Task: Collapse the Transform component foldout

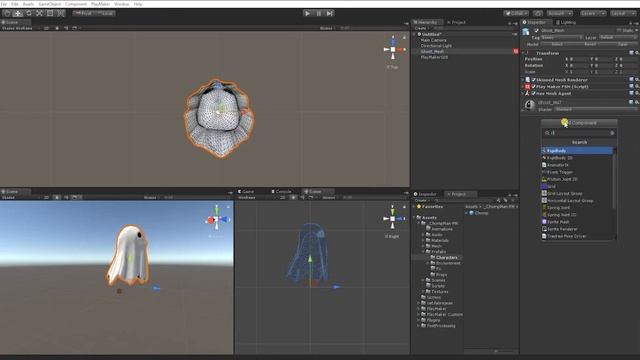Action: (x=523, y=53)
